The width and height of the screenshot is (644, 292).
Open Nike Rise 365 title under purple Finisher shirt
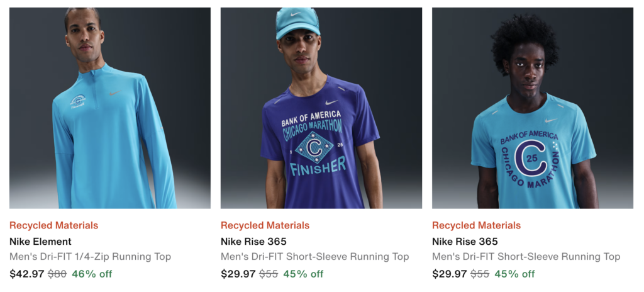click(x=253, y=242)
